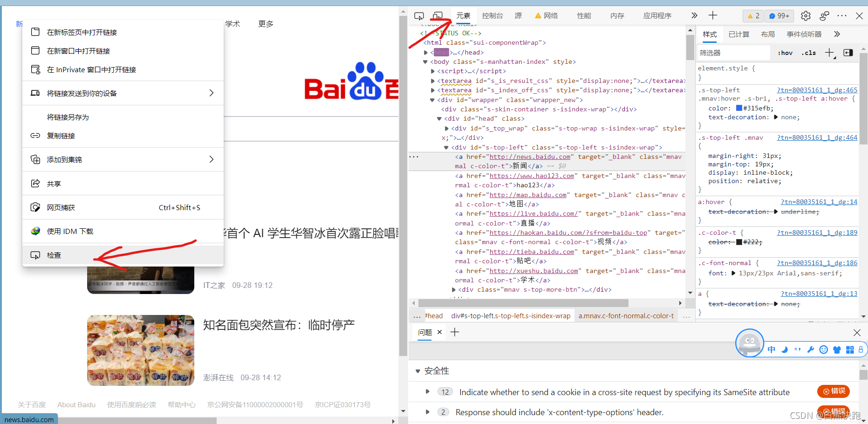
Task: Open the 应用程序 tab
Action: (657, 16)
